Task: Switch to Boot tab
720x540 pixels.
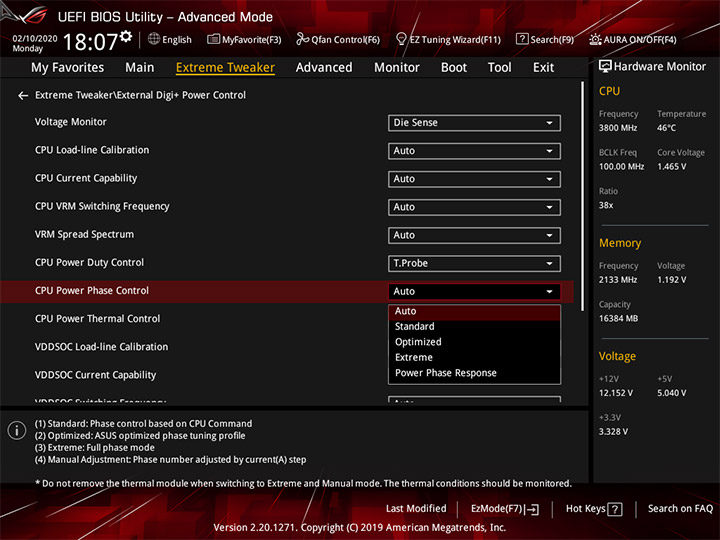Action: (454, 68)
